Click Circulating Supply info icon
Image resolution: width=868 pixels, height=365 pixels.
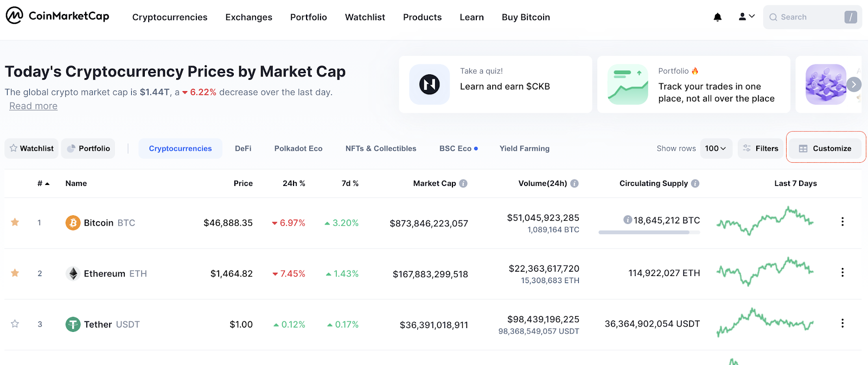695,183
